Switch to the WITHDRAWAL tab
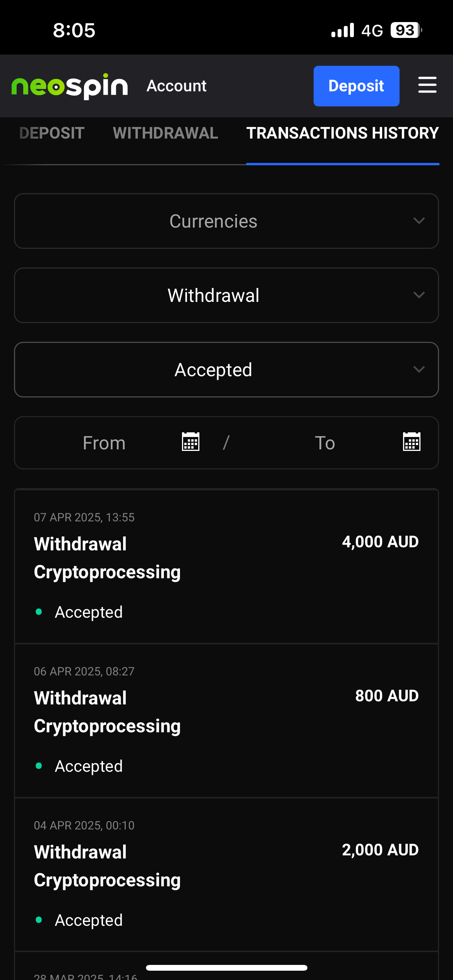Image resolution: width=453 pixels, height=980 pixels. [x=165, y=133]
